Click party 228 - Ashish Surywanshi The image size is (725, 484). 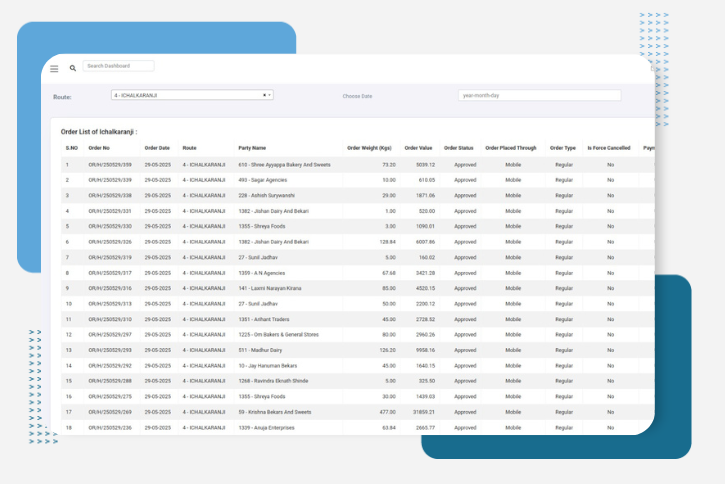click(x=266, y=196)
